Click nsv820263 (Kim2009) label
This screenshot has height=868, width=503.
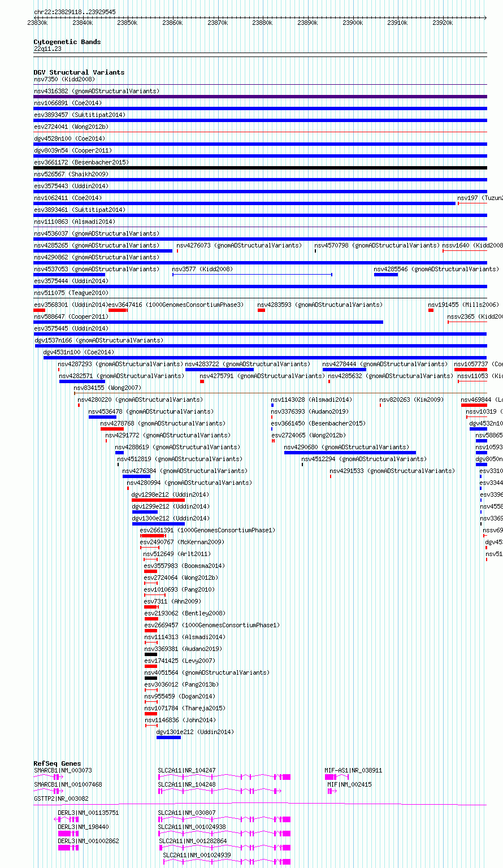(x=411, y=400)
